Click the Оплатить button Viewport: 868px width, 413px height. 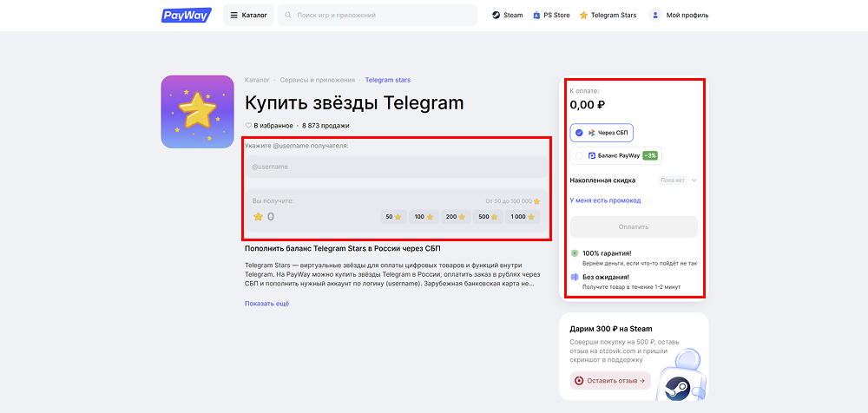tap(634, 227)
